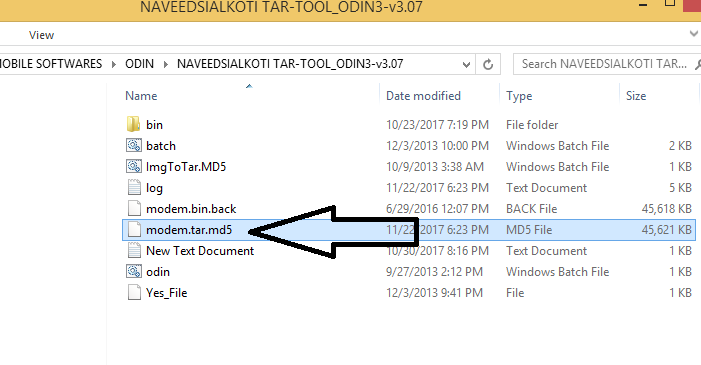Select the New Text Document icon
Screen dimensions: 701x365
134,250
